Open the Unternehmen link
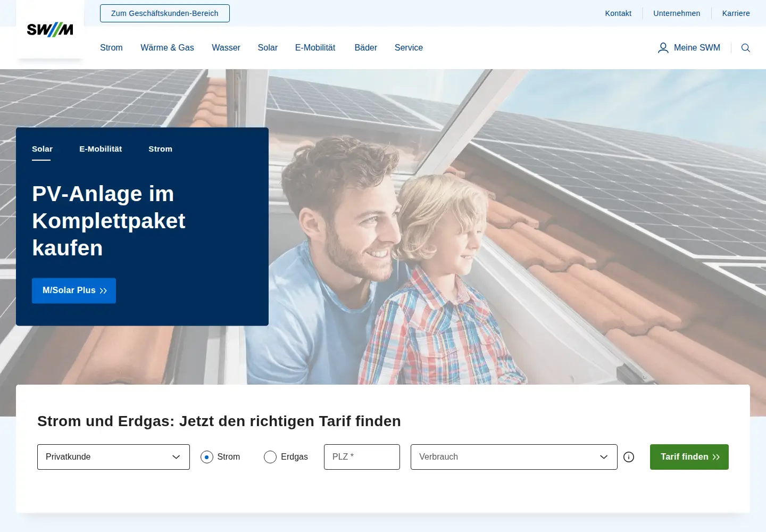766x532 pixels. coord(677,13)
